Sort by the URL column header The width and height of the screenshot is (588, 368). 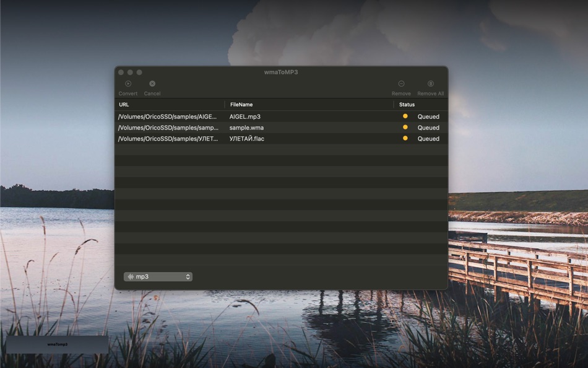click(x=124, y=105)
